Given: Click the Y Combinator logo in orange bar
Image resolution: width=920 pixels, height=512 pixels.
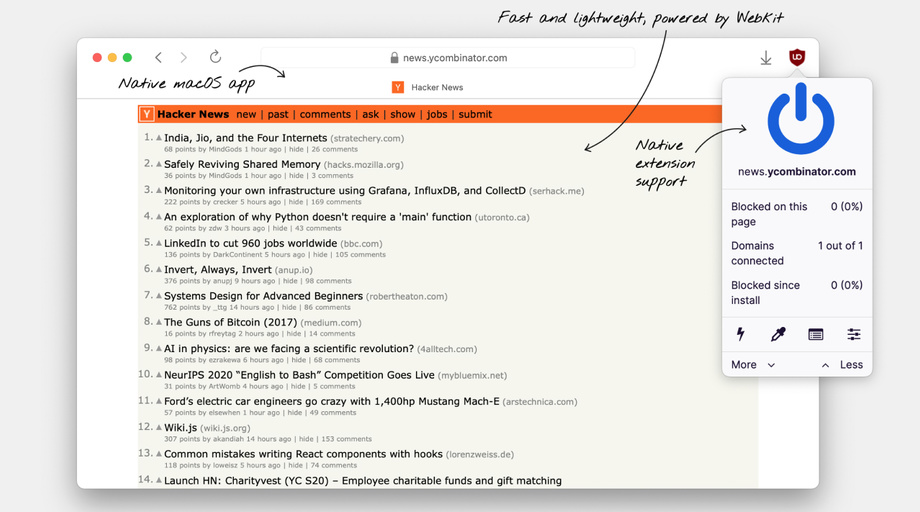Looking at the screenshot, I should tap(147, 114).
